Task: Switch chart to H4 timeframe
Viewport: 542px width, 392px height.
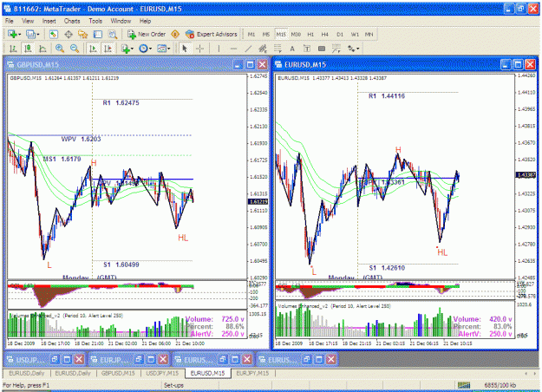Action: (x=325, y=34)
